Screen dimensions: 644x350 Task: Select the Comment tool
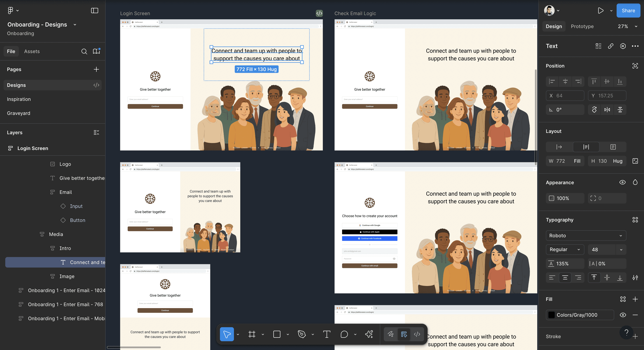click(344, 334)
